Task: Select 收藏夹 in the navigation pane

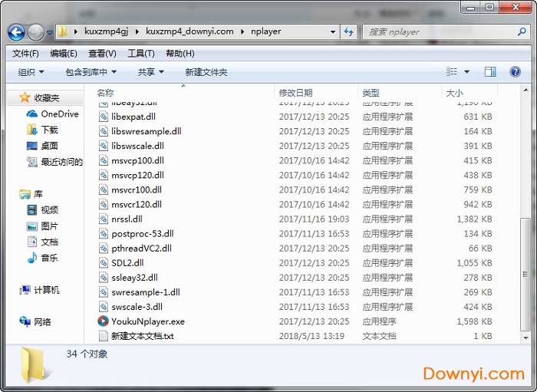Action: 47,98
